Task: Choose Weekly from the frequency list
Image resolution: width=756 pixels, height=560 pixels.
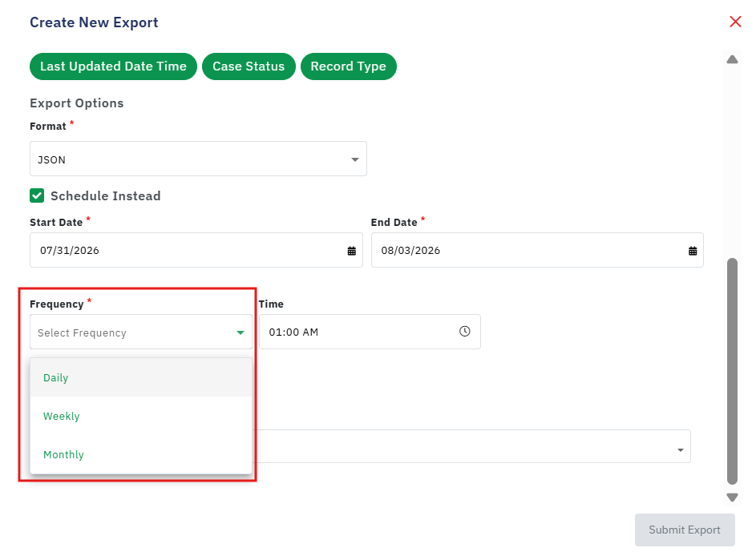Action: tap(141, 417)
